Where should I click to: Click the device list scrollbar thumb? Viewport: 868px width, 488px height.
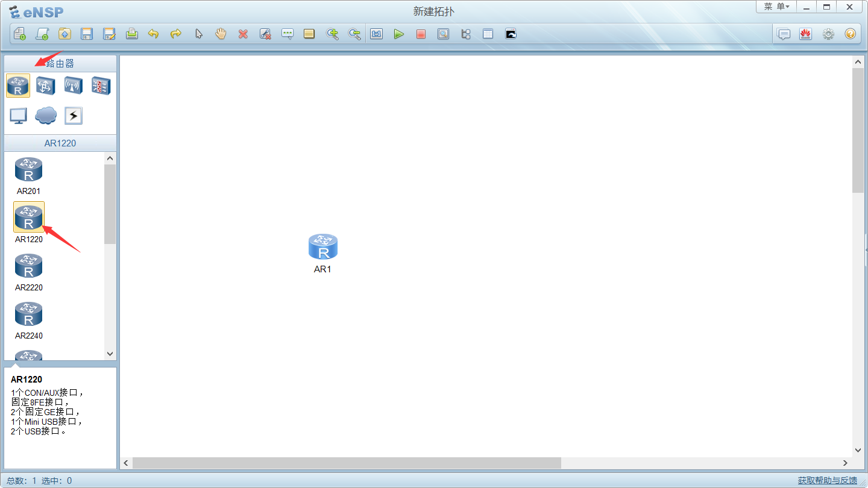[x=110, y=204]
